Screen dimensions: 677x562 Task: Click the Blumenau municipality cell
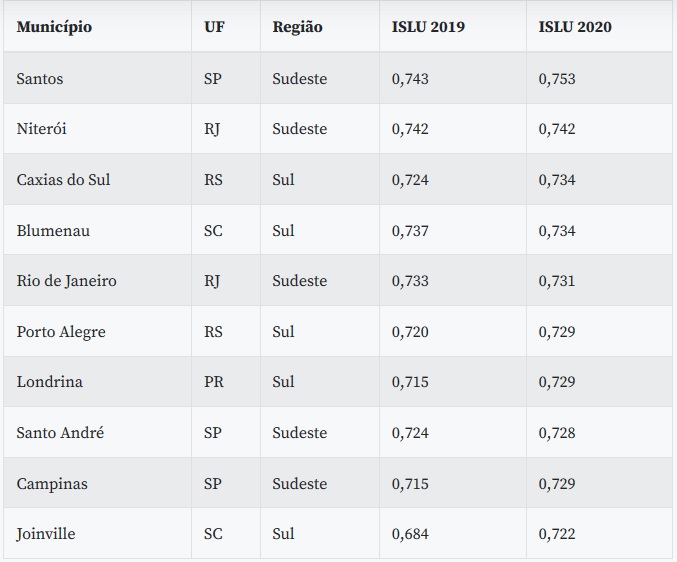(x=53, y=230)
